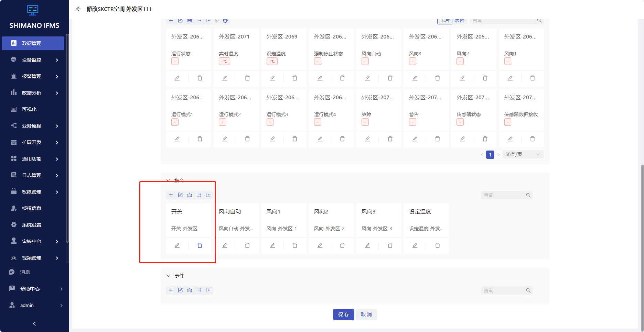The height and width of the screenshot is (332, 644).
Task: Expand the admin user menu arrow
Action: (x=62, y=305)
